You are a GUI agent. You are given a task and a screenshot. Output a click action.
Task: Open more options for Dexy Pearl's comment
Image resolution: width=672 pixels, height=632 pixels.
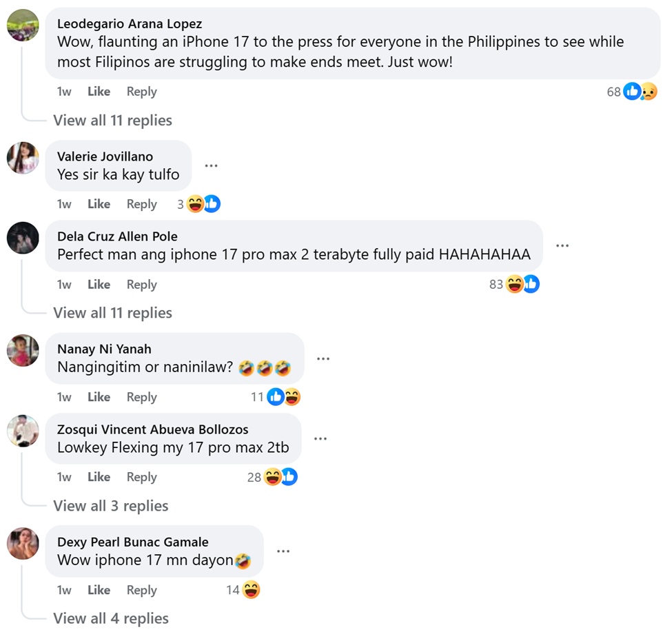[x=283, y=551]
